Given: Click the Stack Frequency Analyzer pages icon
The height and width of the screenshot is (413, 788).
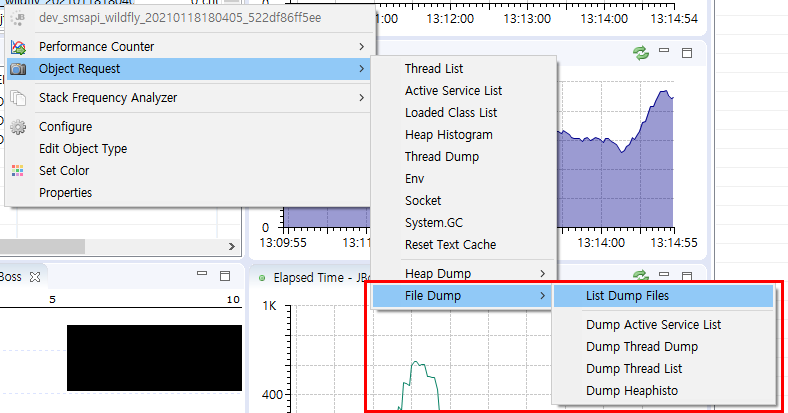Looking at the screenshot, I should pos(18,98).
